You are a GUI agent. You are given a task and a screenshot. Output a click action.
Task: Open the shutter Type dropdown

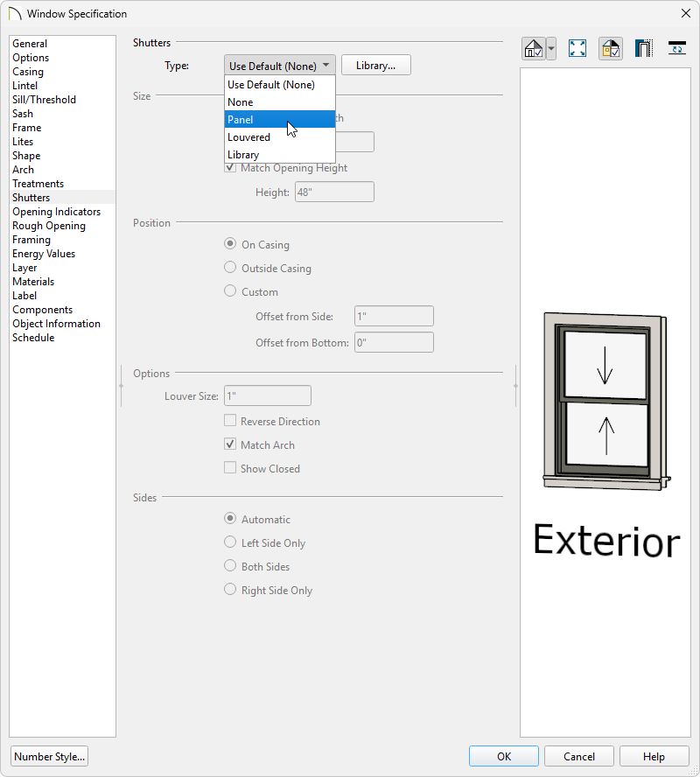(x=279, y=66)
